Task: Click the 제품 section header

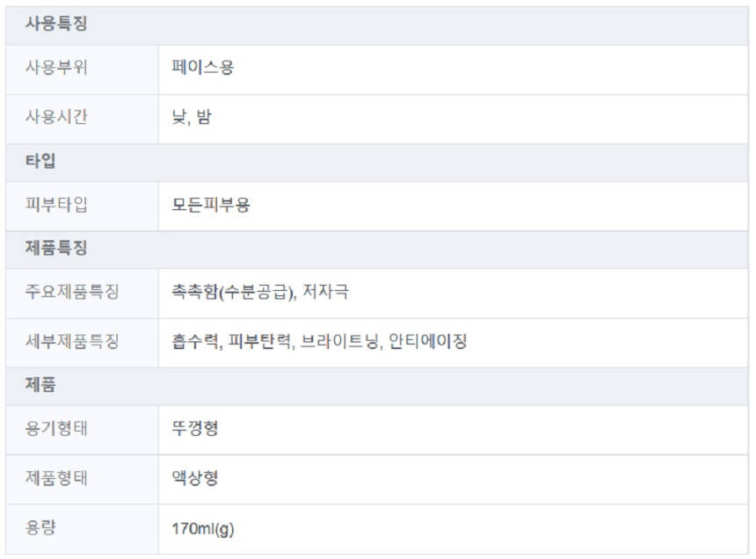Action: point(41,385)
